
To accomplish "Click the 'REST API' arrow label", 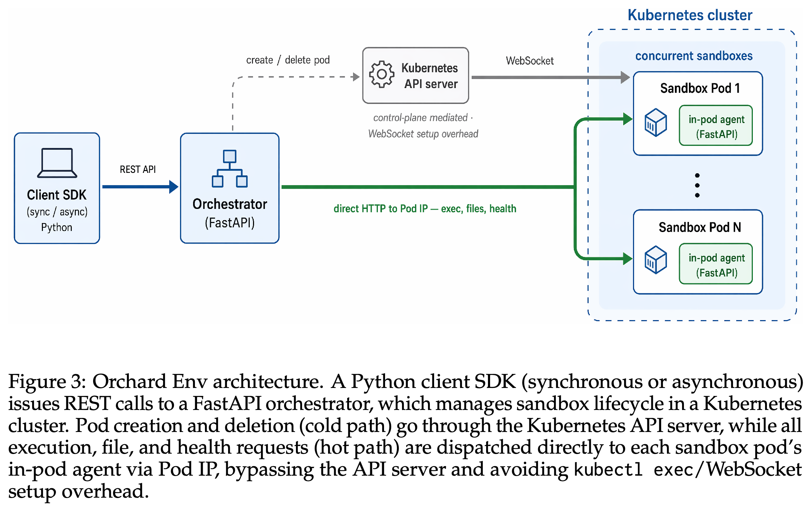I will [x=137, y=169].
